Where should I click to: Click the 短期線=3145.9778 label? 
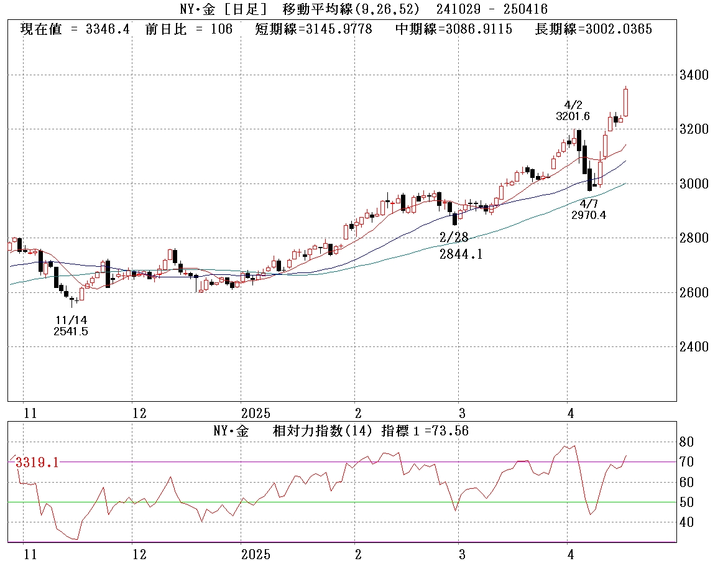[x=313, y=29]
